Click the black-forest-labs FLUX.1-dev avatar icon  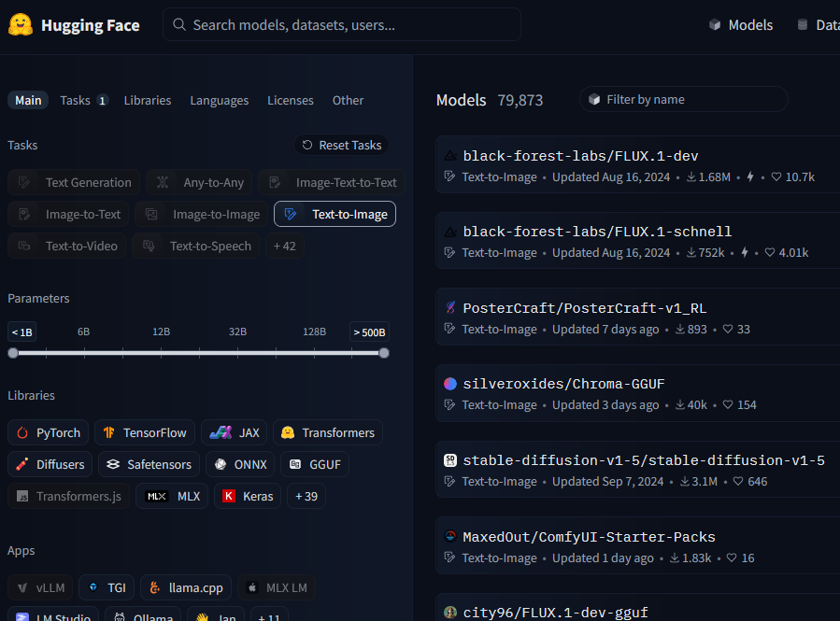[x=450, y=156]
